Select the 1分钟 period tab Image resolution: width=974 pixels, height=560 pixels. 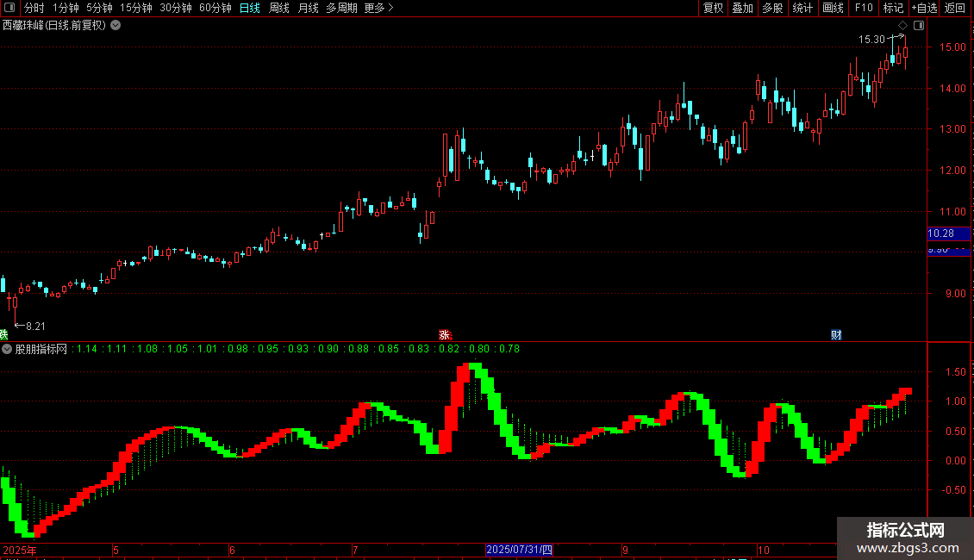[66, 8]
